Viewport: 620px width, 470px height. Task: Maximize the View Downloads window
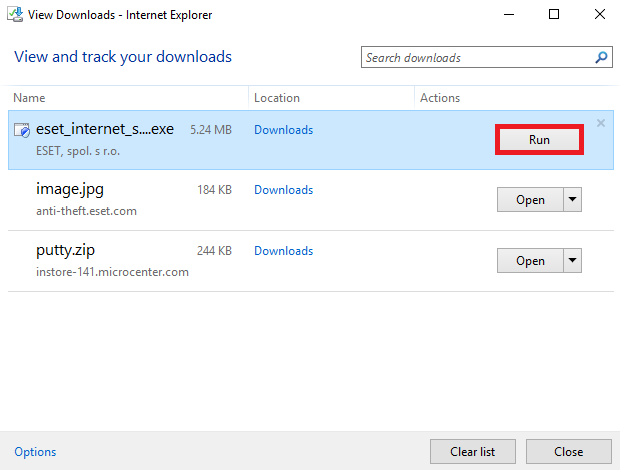click(554, 15)
